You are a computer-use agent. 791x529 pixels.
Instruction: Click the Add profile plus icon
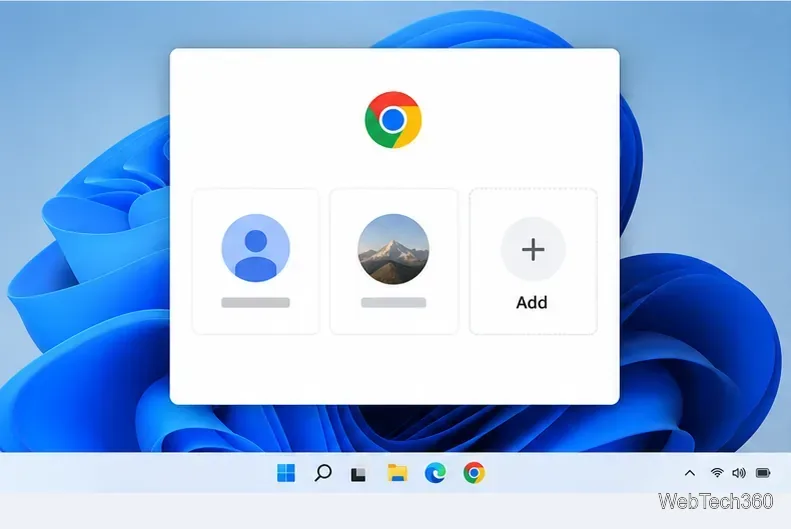(533, 249)
